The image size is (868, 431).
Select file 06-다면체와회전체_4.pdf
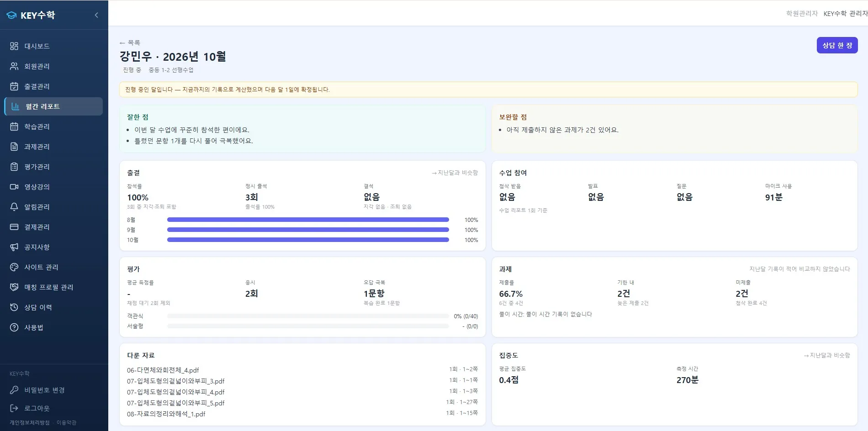(163, 370)
